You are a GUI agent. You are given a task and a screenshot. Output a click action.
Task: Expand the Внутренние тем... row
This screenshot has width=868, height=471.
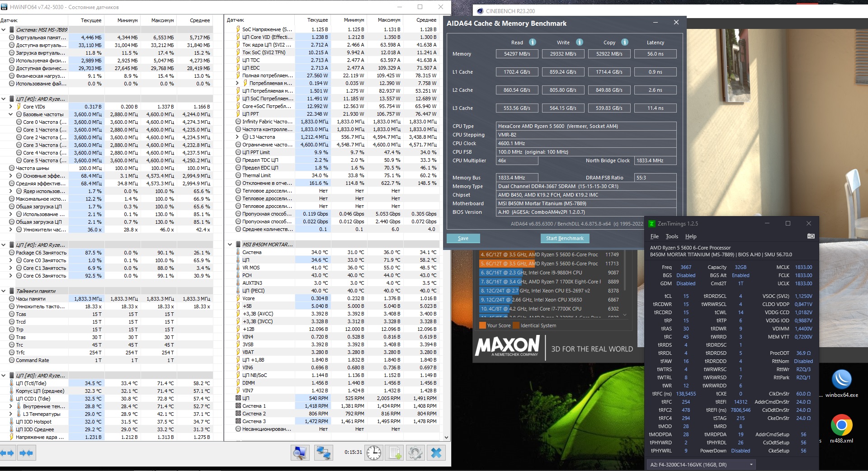point(11,406)
